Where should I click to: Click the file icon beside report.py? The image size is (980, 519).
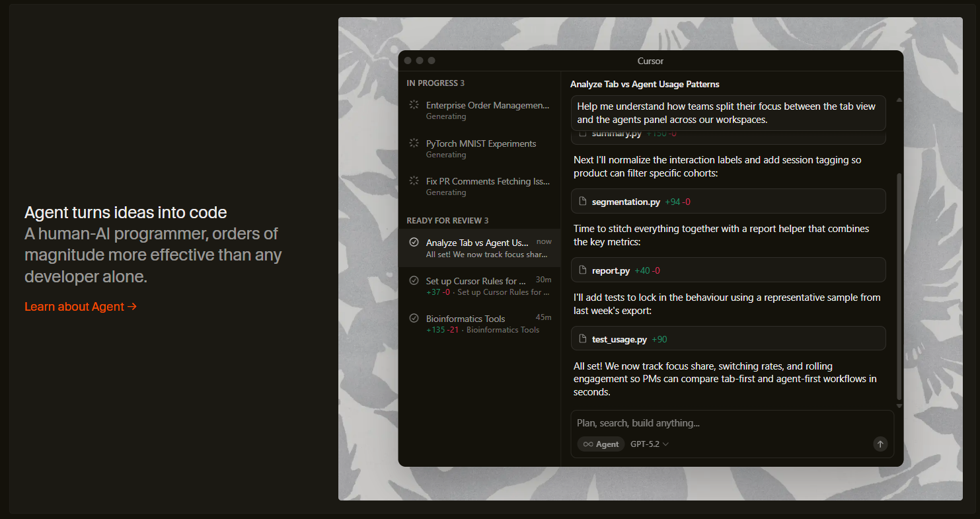(582, 270)
